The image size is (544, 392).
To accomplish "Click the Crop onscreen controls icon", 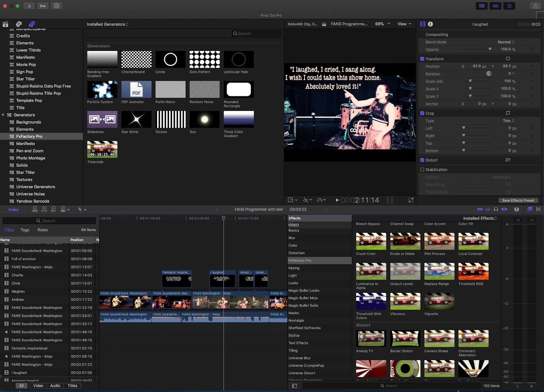I will pyautogui.click(x=508, y=113).
